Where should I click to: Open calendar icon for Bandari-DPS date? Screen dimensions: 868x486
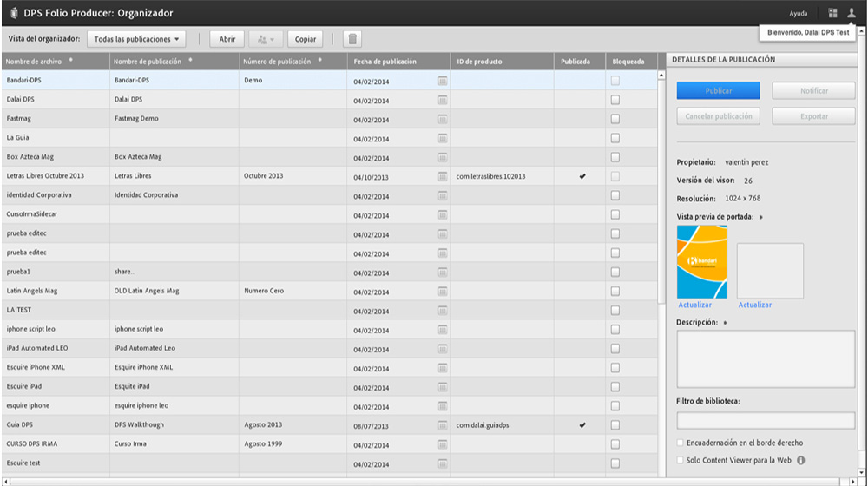pos(443,81)
